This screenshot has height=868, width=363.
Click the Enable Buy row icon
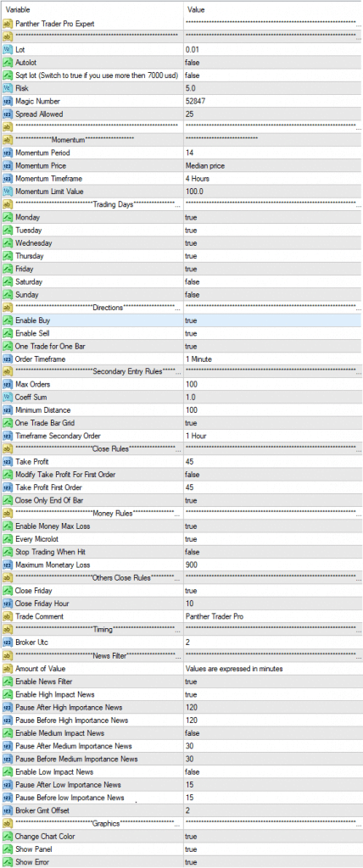pos(7,320)
